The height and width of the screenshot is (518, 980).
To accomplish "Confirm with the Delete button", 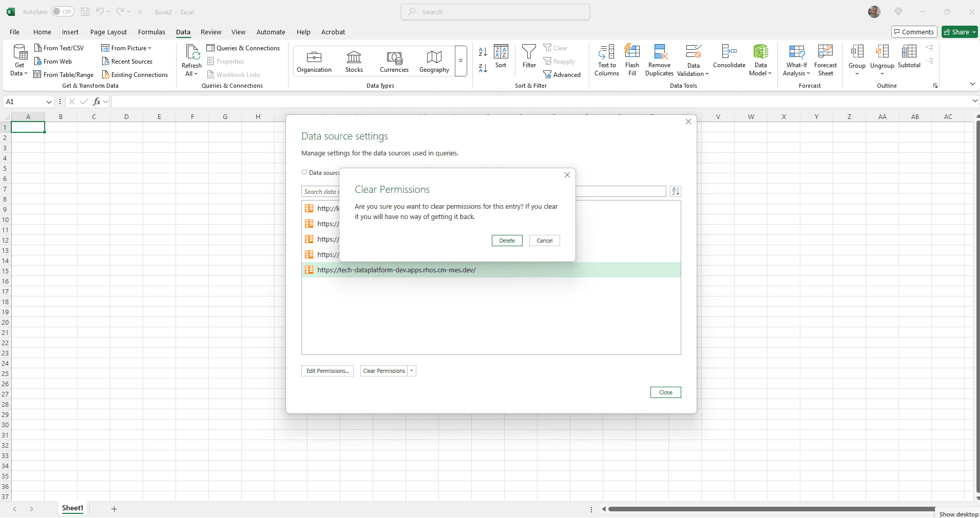I will click(507, 241).
